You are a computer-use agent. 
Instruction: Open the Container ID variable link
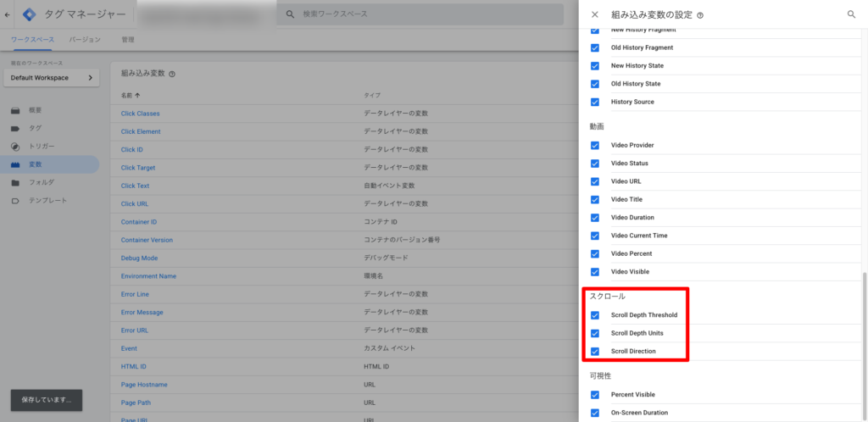(138, 222)
